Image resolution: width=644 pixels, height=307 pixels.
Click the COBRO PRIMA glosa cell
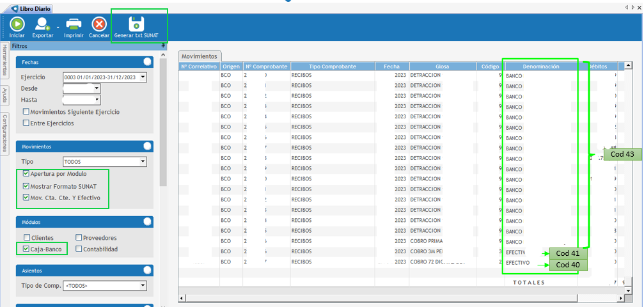(x=443, y=241)
